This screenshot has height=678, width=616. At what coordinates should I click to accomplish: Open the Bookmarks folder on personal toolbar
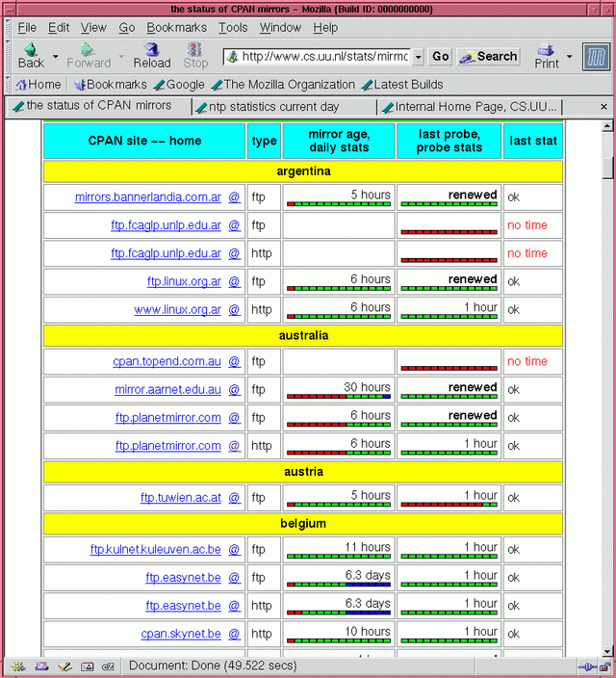[x=111, y=85]
